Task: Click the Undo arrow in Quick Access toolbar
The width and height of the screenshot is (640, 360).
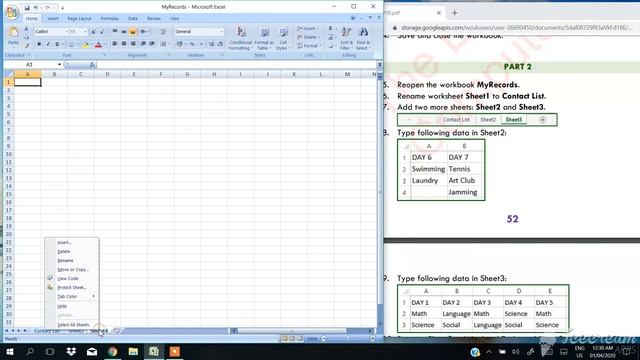Action: click(x=36, y=7)
